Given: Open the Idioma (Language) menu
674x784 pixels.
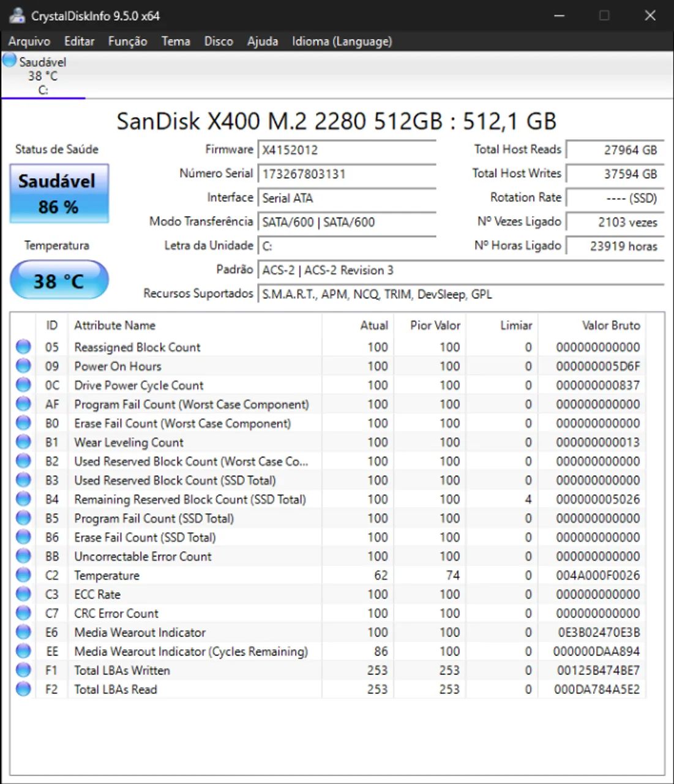Looking at the screenshot, I should tap(342, 41).
